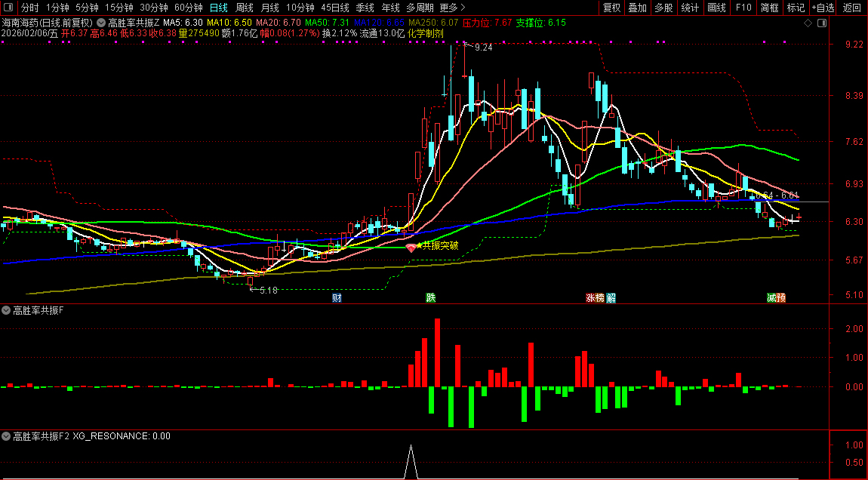Viewport: 868px width, 480px height.
Task: Click the 压力位: 7.67 label
Action: (x=487, y=23)
